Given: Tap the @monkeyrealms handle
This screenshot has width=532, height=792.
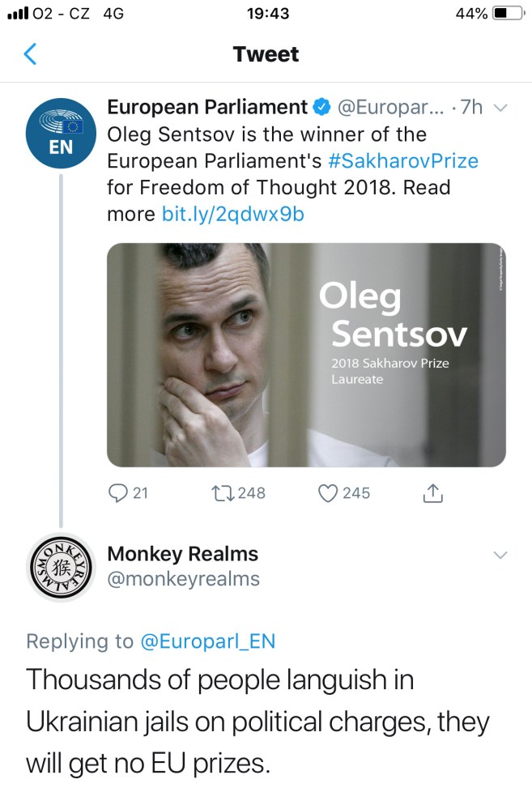Looking at the screenshot, I should (x=183, y=579).
